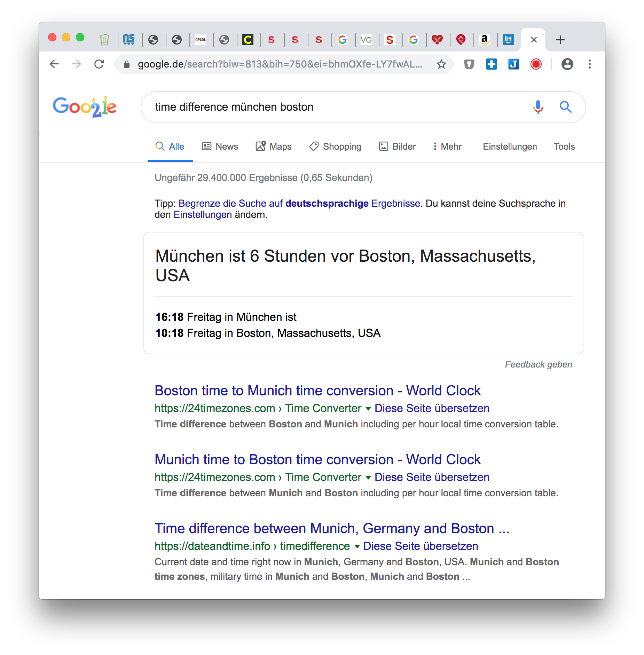Switch to the Maps results tab
The image size is (644, 655).
click(274, 147)
